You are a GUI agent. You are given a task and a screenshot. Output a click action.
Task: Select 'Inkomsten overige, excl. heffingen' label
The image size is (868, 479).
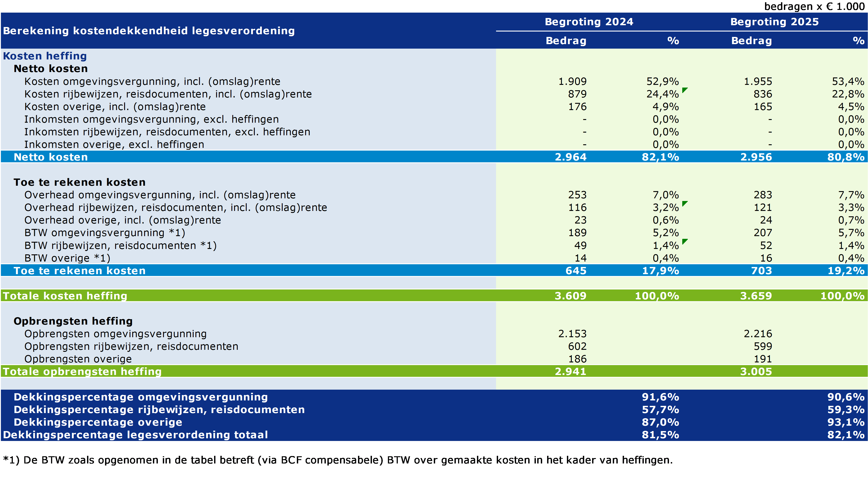click(x=114, y=145)
